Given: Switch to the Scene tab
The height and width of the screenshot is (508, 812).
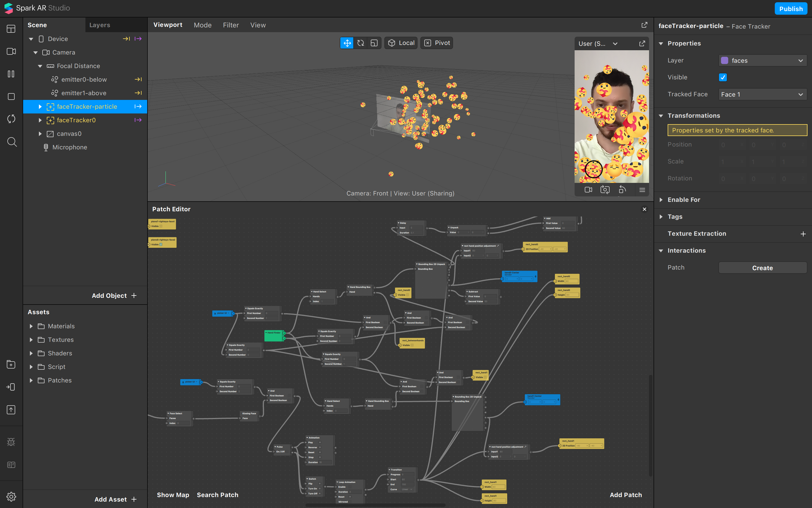Looking at the screenshot, I should pos(37,25).
